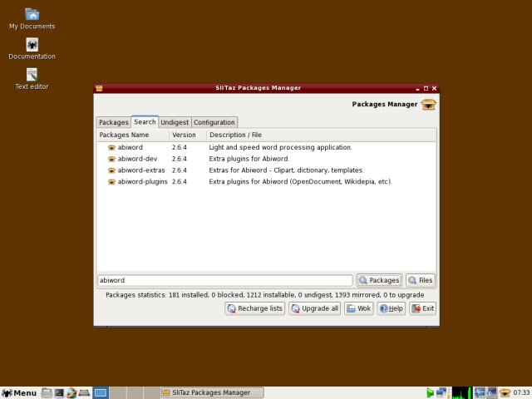532x399 pixels.
Task: Click the Packages statistics status line
Action: 264,295
